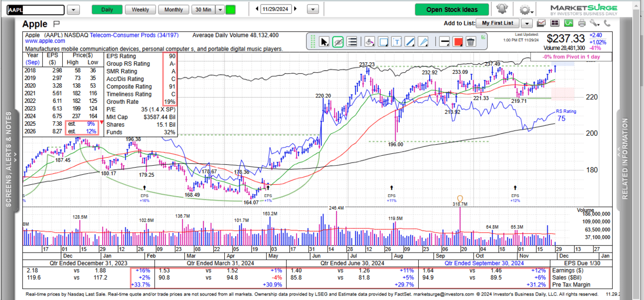
Task: Open the settings gear menu
Action: coord(525,9)
